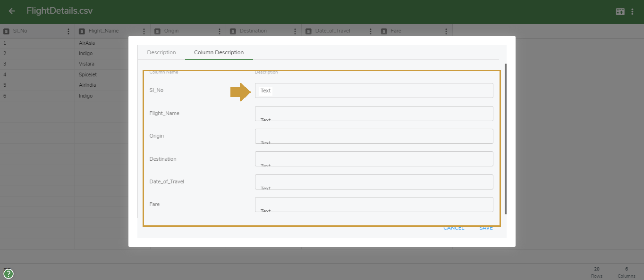Click the data type icon on the Origin column

click(157, 30)
